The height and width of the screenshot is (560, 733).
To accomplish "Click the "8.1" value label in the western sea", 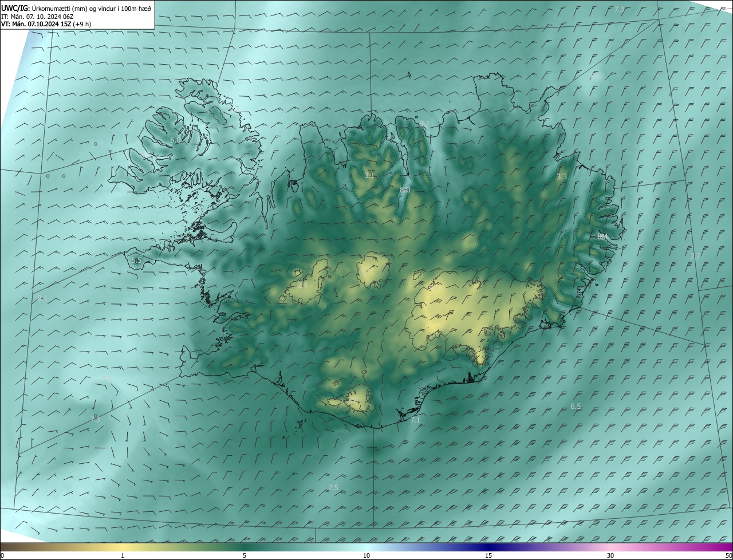I will click(x=43, y=298).
